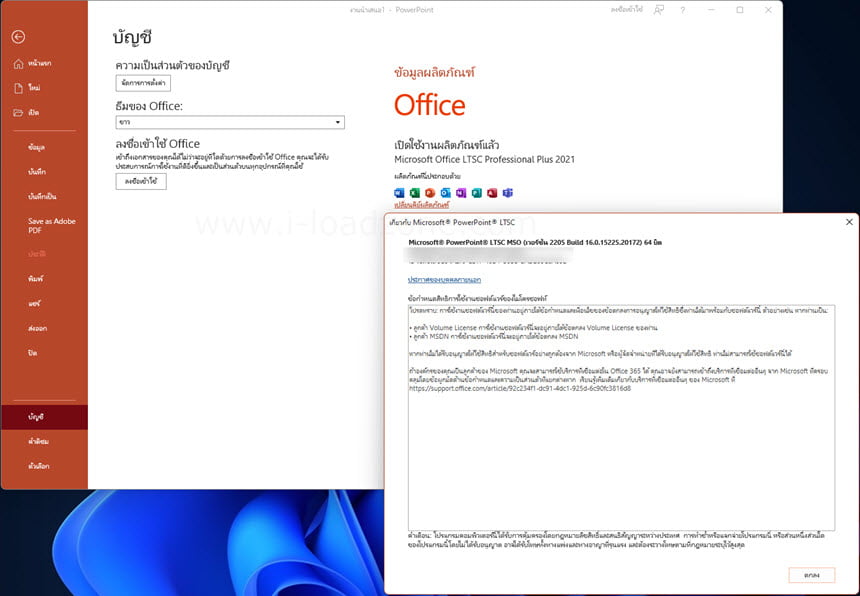The image size is (860, 596).
Task: Click the New (ใหม่) document icon
Action: point(18,88)
